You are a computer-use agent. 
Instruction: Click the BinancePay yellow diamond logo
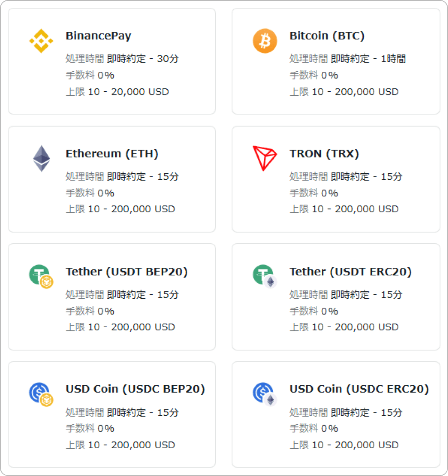pos(41,41)
